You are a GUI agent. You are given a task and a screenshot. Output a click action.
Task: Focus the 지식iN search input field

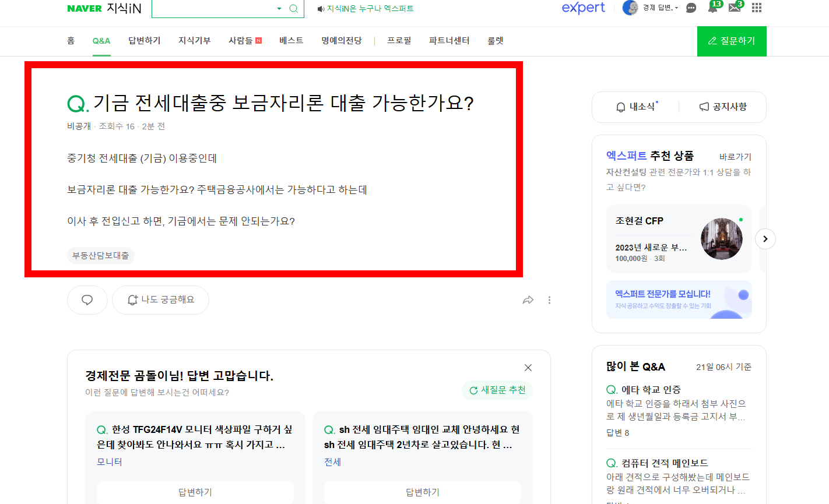[x=213, y=9]
